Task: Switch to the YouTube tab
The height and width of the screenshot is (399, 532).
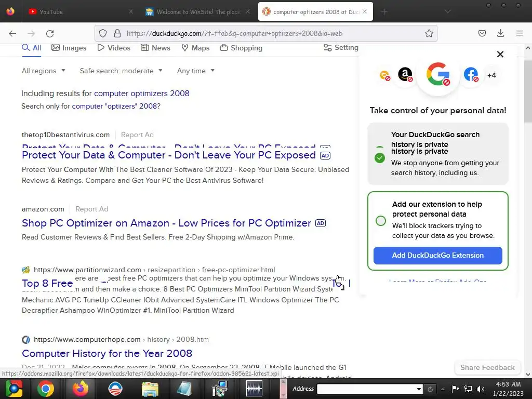Action: (80, 11)
